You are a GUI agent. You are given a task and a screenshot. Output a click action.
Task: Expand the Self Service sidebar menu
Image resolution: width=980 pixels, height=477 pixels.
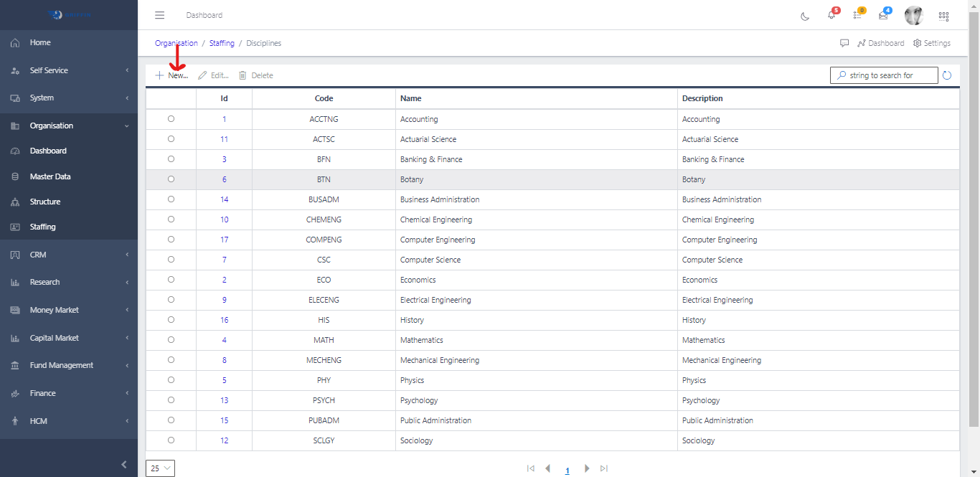[x=69, y=70]
